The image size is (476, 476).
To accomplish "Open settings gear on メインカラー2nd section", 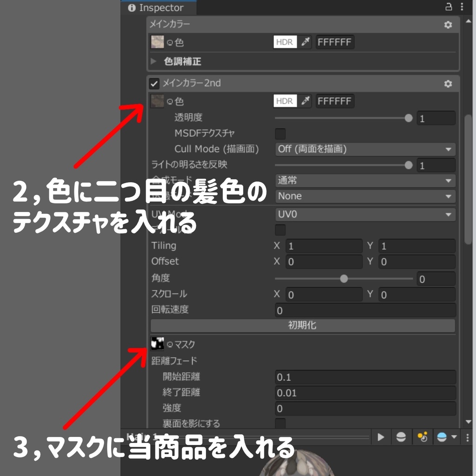I will (x=448, y=84).
